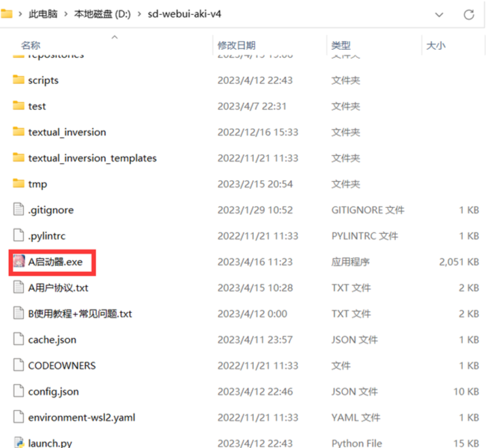486x448 pixels.
Task: Click the launch.py Python file icon
Action: tap(18, 443)
